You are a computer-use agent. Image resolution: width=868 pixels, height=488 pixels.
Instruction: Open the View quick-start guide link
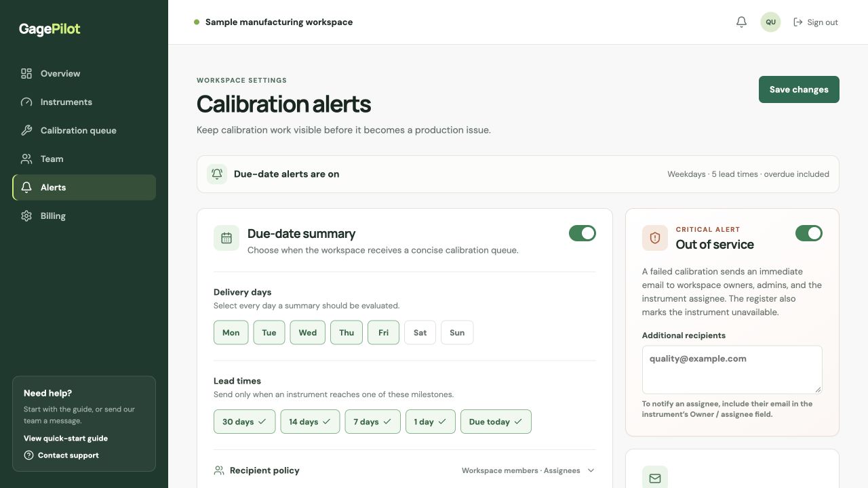tap(66, 438)
